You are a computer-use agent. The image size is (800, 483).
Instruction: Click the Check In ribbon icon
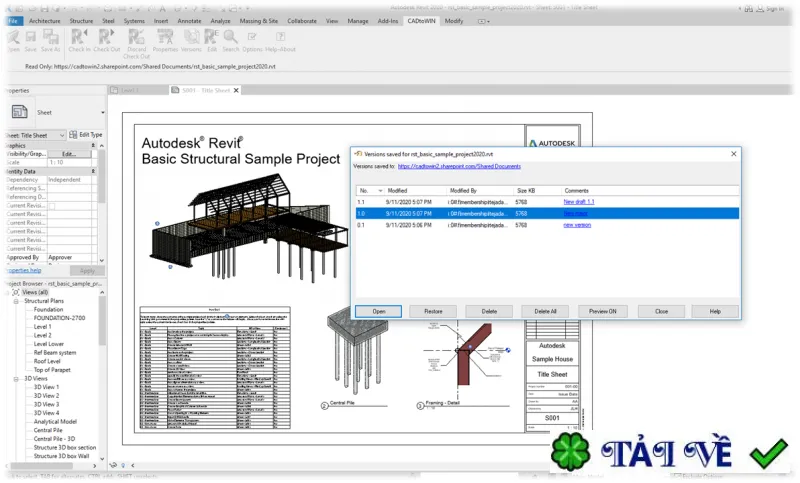79,41
